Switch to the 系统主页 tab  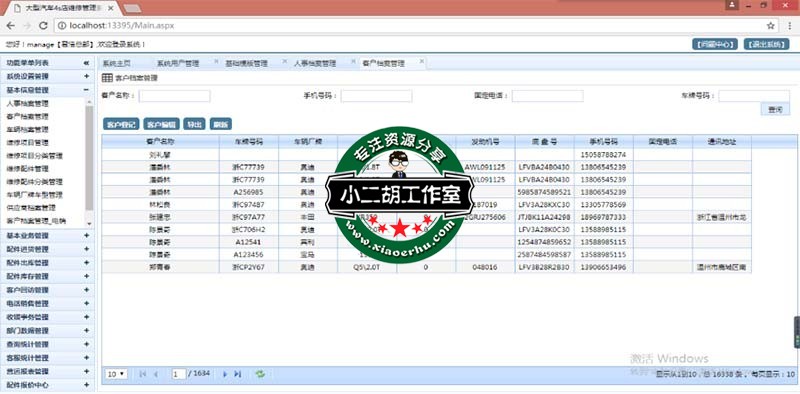(x=117, y=64)
